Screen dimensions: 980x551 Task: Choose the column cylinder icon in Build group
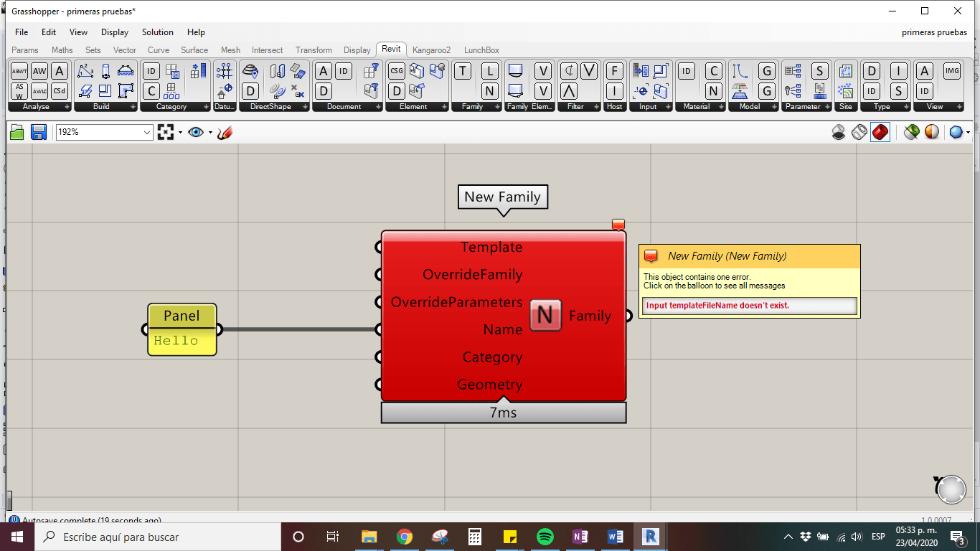click(105, 71)
